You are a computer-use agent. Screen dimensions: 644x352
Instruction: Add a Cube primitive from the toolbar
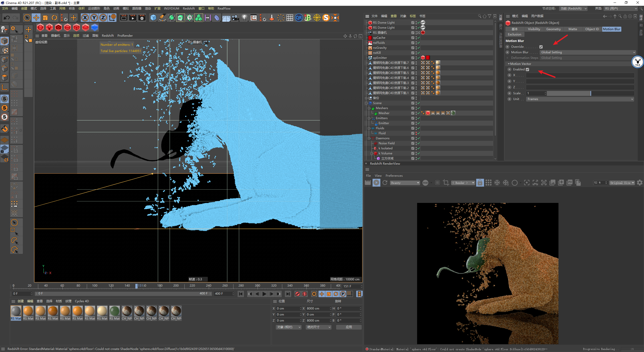click(x=153, y=18)
